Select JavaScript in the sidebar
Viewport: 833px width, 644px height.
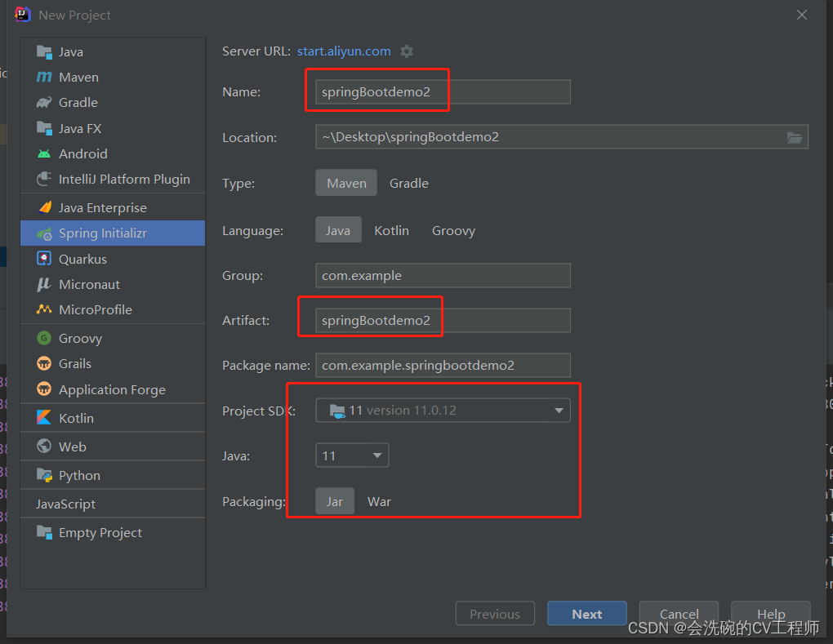click(x=113, y=504)
